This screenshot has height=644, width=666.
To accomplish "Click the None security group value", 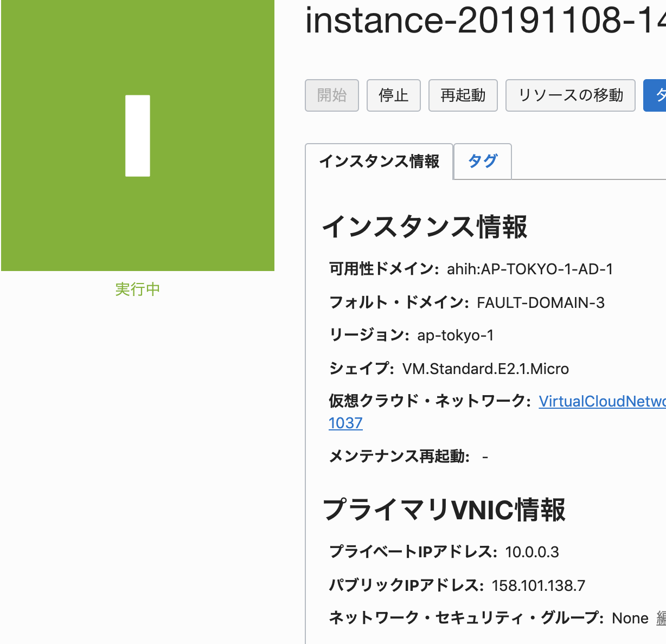I will [x=630, y=619].
